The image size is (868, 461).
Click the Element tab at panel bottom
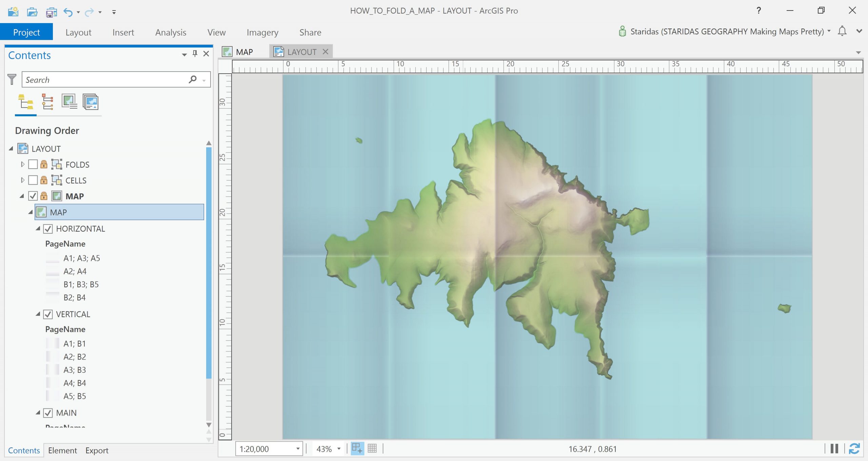(x=62, y=450)
